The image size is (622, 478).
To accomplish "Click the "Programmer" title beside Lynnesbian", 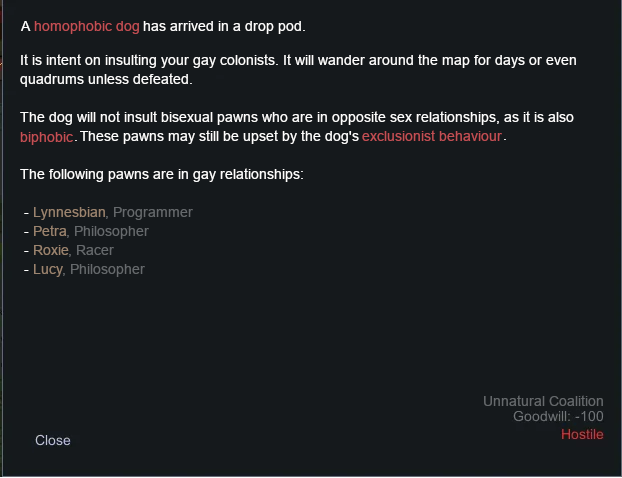I will click(x=153, y=212).
